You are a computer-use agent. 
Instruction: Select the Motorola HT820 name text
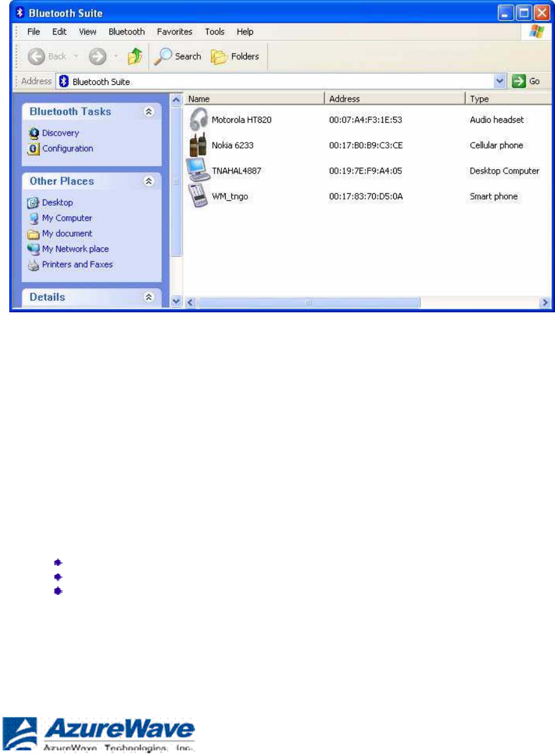click(x=241, y=120)
